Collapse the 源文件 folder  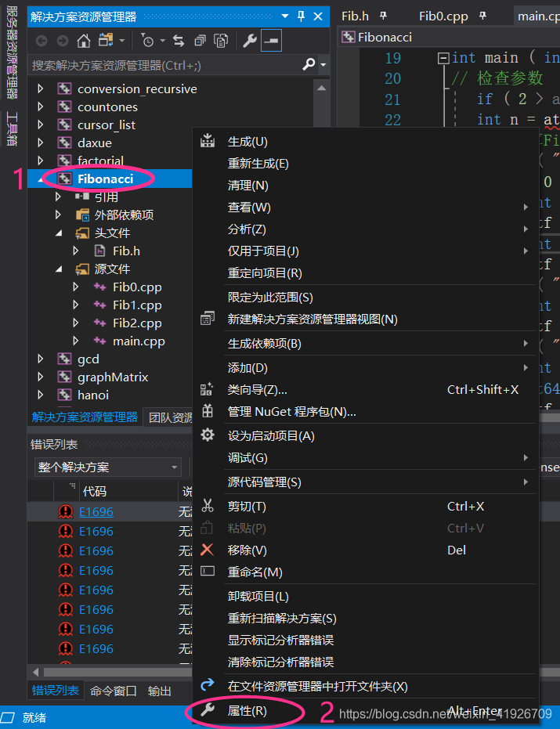pyautogui.click(x=59, y=269)
